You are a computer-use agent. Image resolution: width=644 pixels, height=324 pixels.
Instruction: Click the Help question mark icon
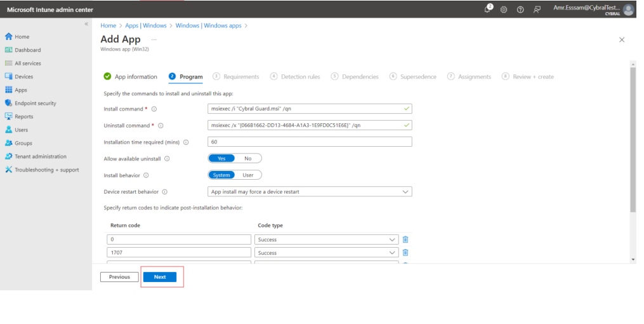520,10
